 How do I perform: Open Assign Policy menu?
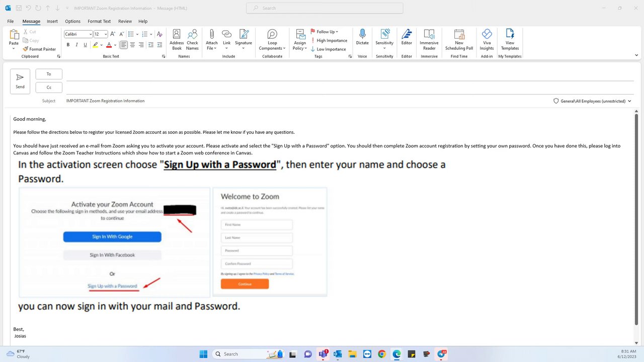300,40
